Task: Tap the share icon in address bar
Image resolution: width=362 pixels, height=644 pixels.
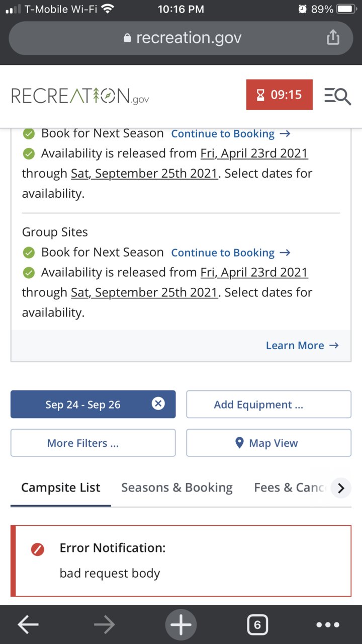Action: [333, 37]
